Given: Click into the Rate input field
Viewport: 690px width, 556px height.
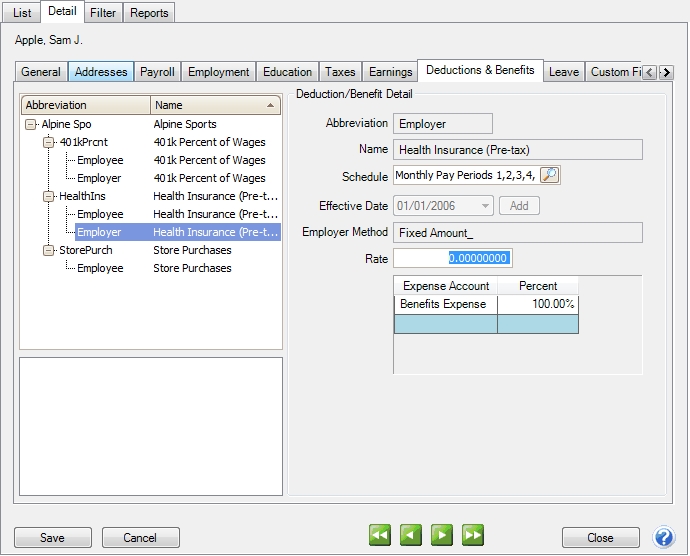Looking at the screenshot, I should 453,258.
